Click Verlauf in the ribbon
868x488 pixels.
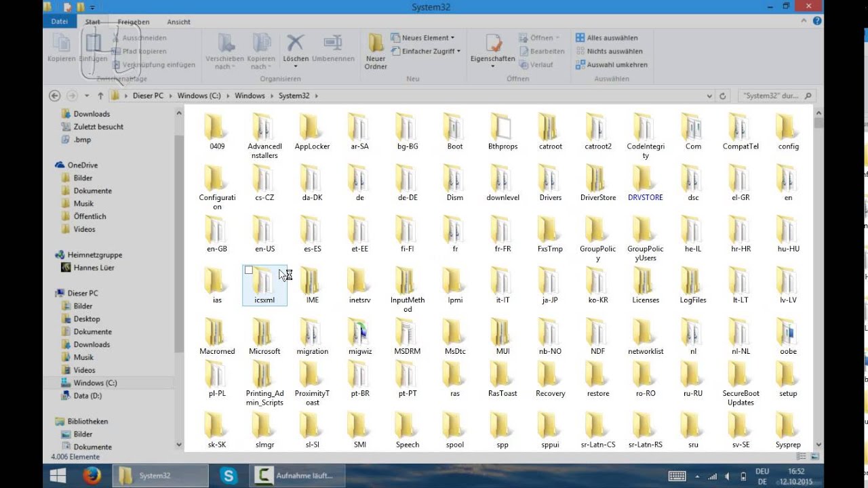536,64
